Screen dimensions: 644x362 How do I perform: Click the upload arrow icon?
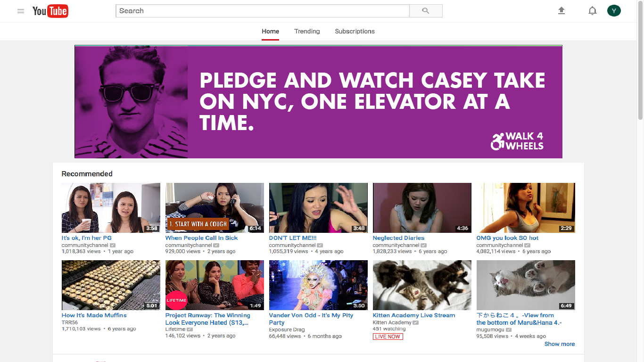pos(561,10)
